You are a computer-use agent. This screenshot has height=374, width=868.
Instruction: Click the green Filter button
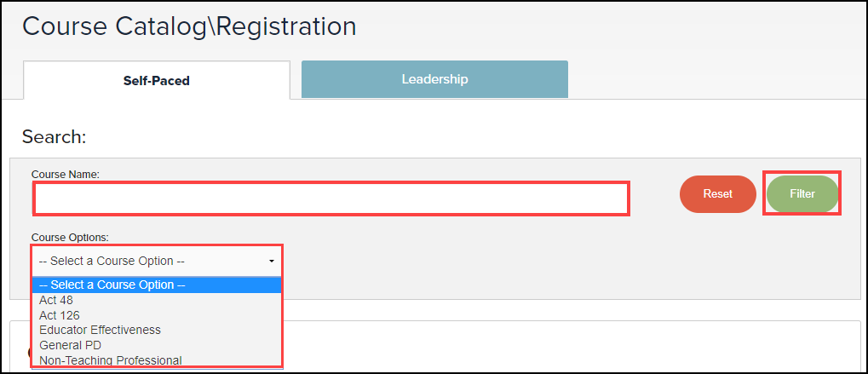(x=802, y=193)
